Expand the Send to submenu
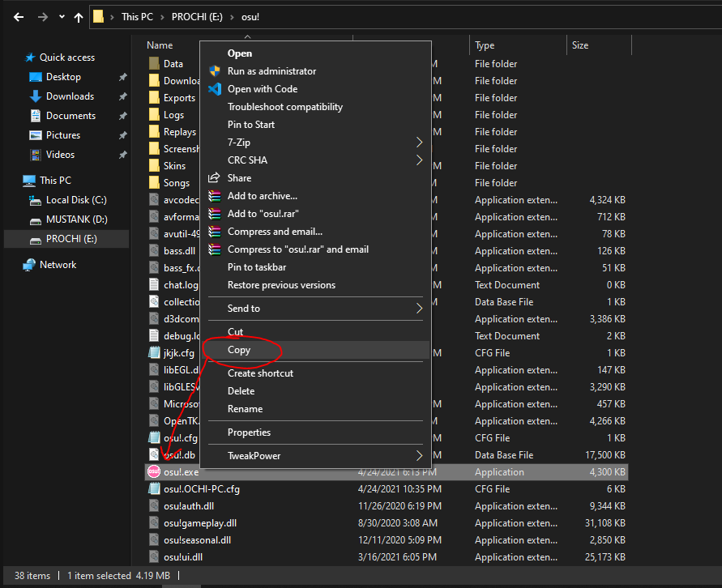This screenshot has width=722, height=588. coord(315,309)
